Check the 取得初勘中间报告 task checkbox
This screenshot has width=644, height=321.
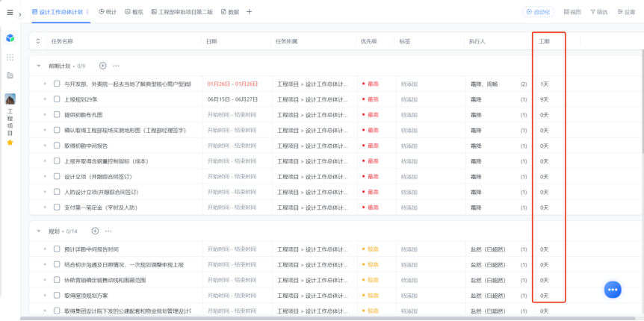click(57, 146)
